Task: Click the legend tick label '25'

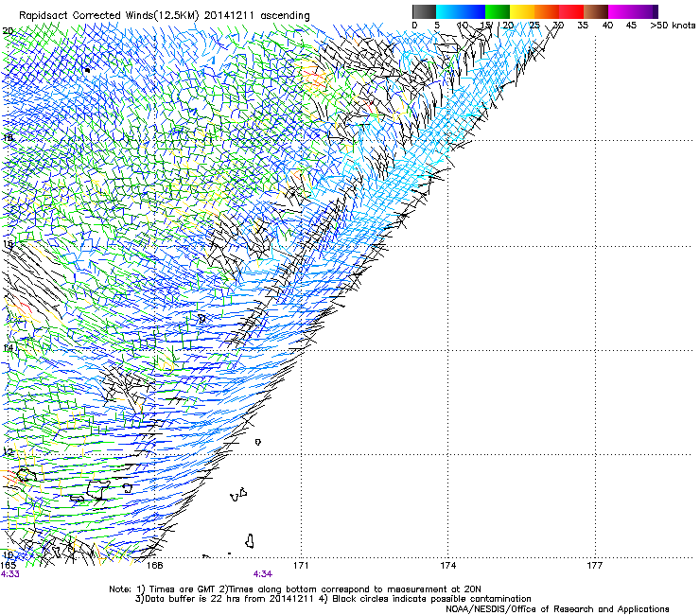Action: click(x=534, y=25)
